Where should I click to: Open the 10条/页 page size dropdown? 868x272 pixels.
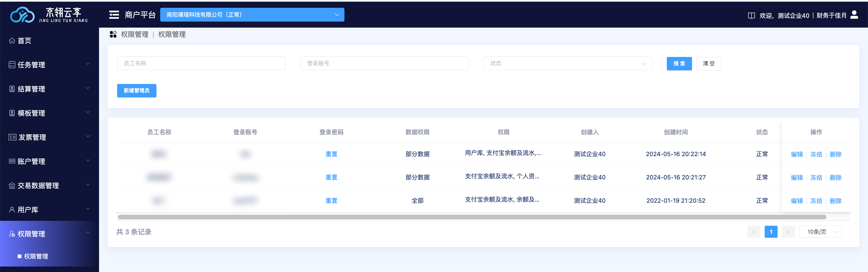point(820,232)
